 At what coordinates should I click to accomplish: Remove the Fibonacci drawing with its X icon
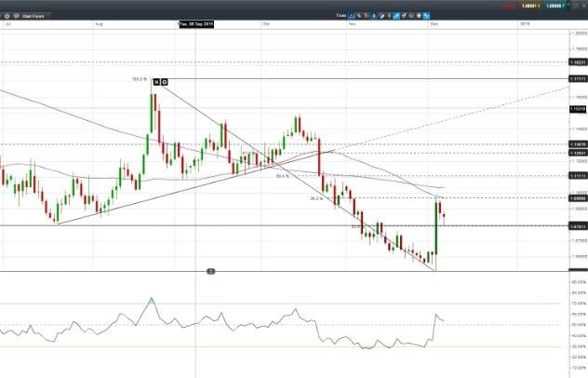(156, 81)
